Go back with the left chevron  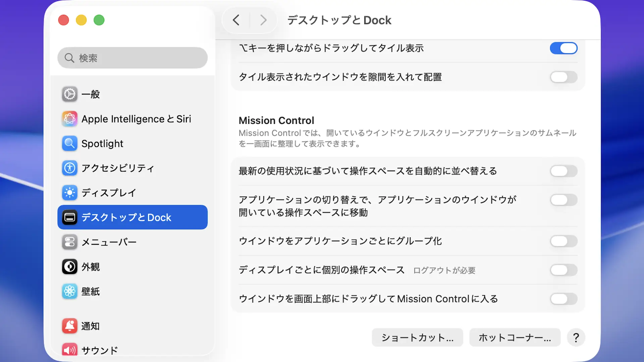[236, 20]
